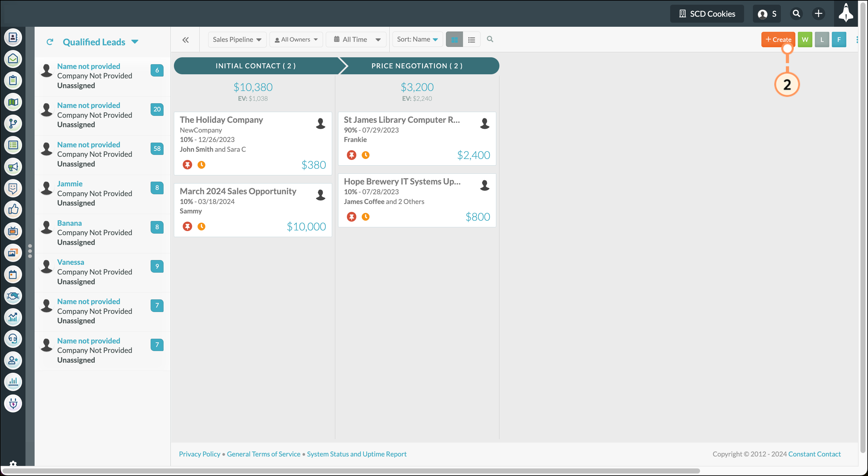Open the Constant Contact link
This screenshot has height=476, width=868.
[x=815, y=454]
